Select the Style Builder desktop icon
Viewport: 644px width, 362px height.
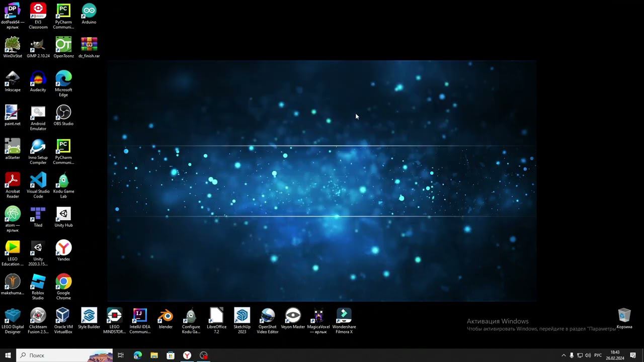[x=89, y=318]
